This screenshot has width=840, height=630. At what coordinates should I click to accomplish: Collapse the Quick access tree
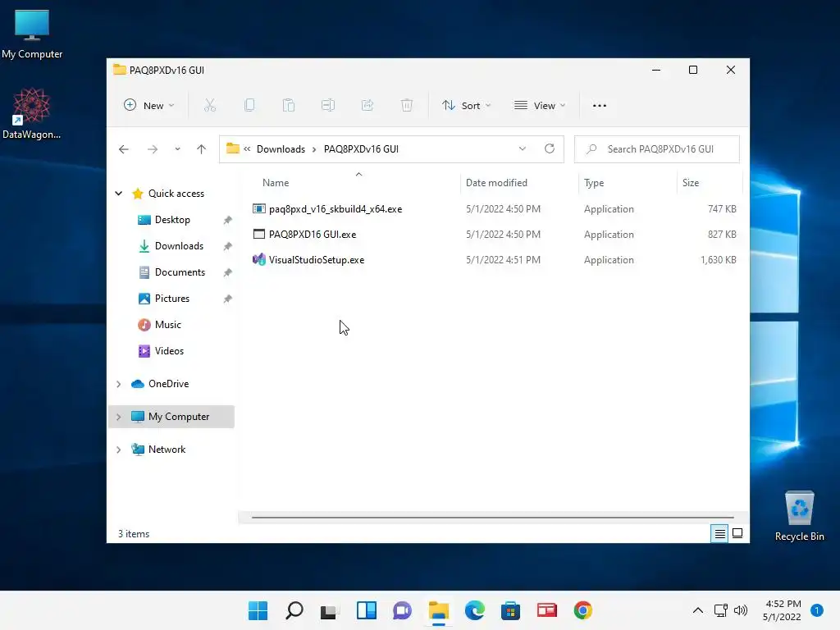tap(118, 194)
